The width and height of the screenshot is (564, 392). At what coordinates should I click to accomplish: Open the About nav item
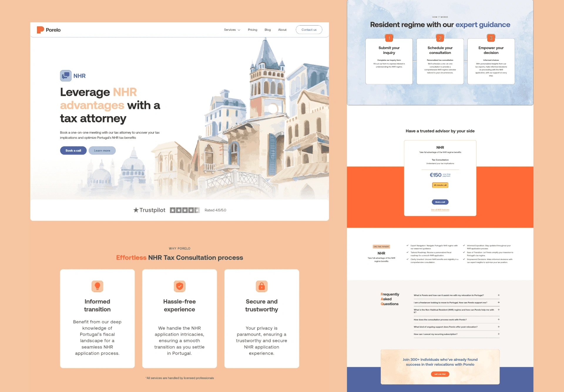[282, 30]
